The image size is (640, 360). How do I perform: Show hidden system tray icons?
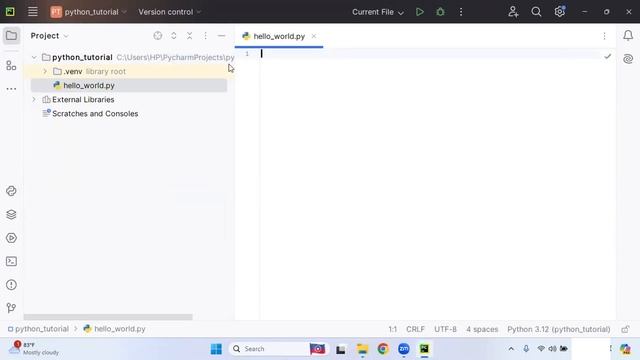511,349
